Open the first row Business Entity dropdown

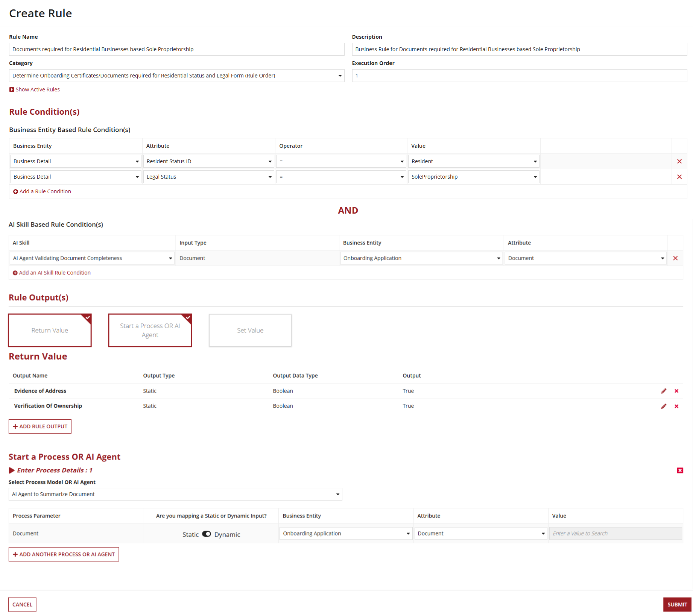pyautogui.click(x=76, y=161)
